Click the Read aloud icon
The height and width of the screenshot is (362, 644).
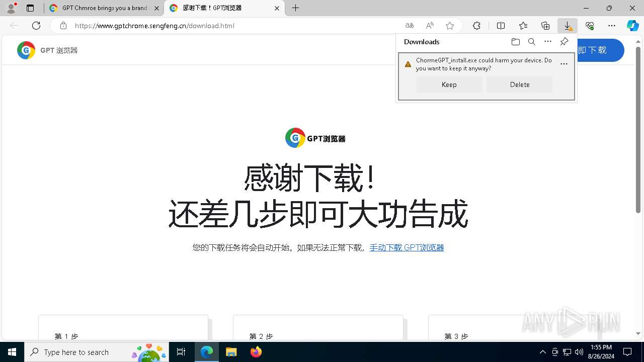click(430, 26)
